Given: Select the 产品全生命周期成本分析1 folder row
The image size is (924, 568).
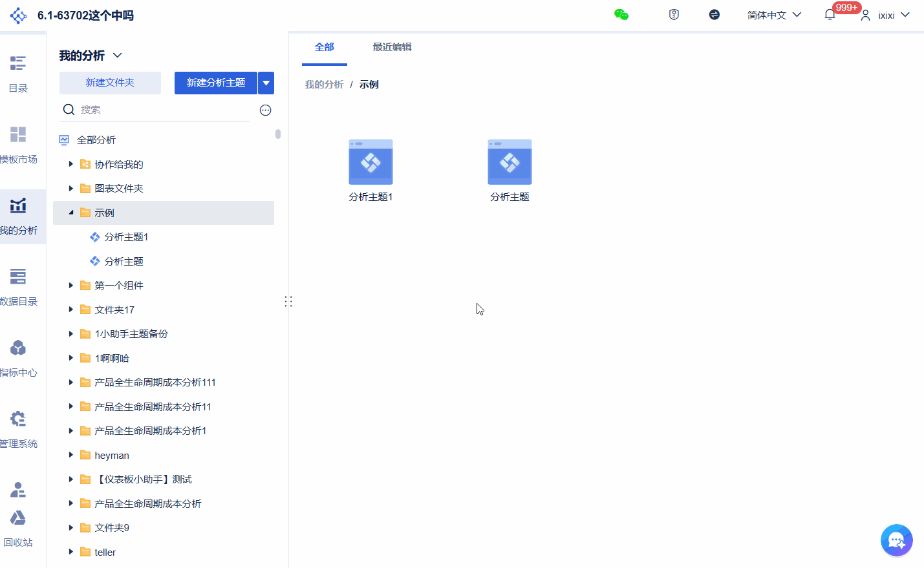Looking at the screenshot, I should (164, 430).
